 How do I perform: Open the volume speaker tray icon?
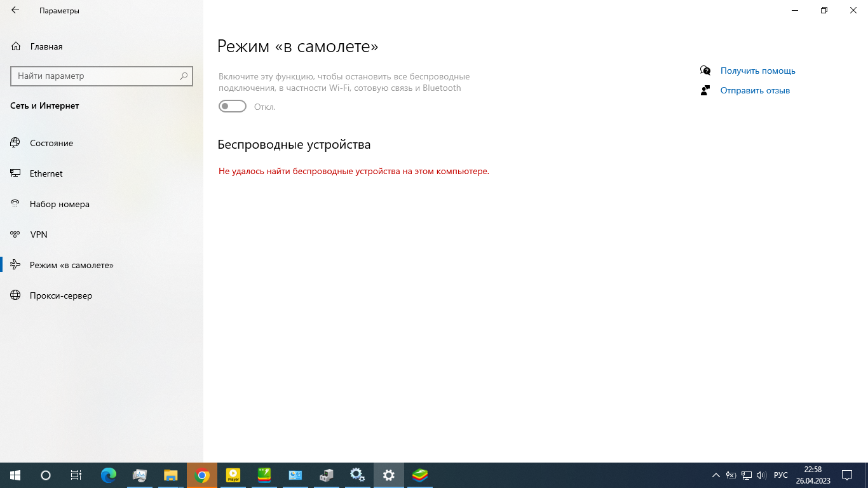(x=762, y=475)
